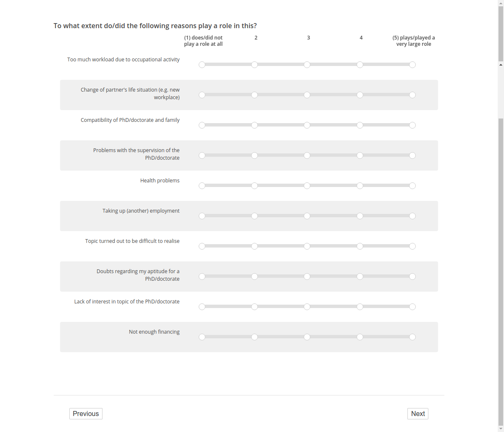
Task: Select 4 for 'Not enough financing'
Action: (360, 337)
